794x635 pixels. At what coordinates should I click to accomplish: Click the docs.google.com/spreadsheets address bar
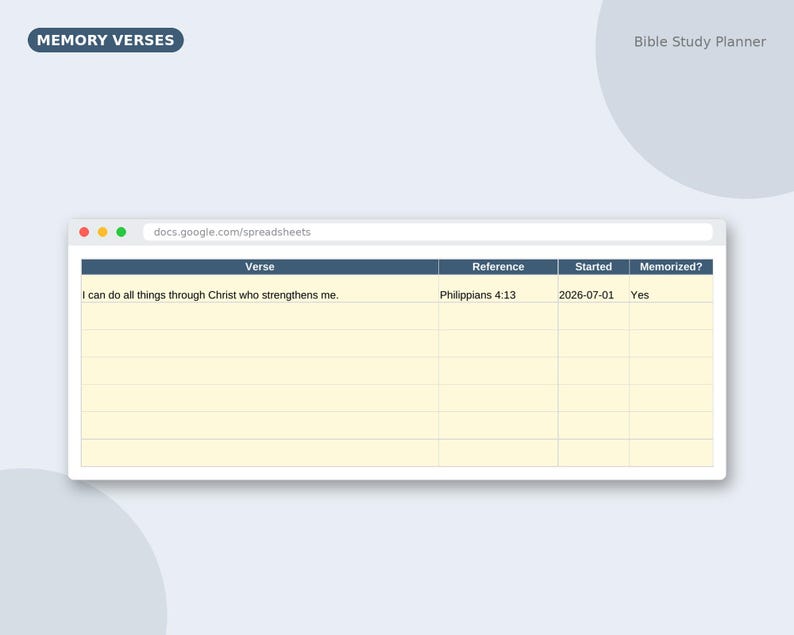[428, 232]
